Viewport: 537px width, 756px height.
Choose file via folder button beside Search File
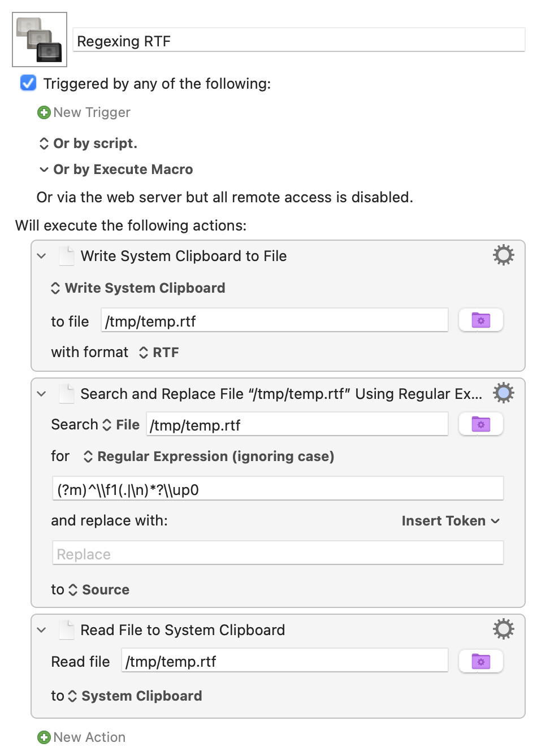[x=480, y=424]
